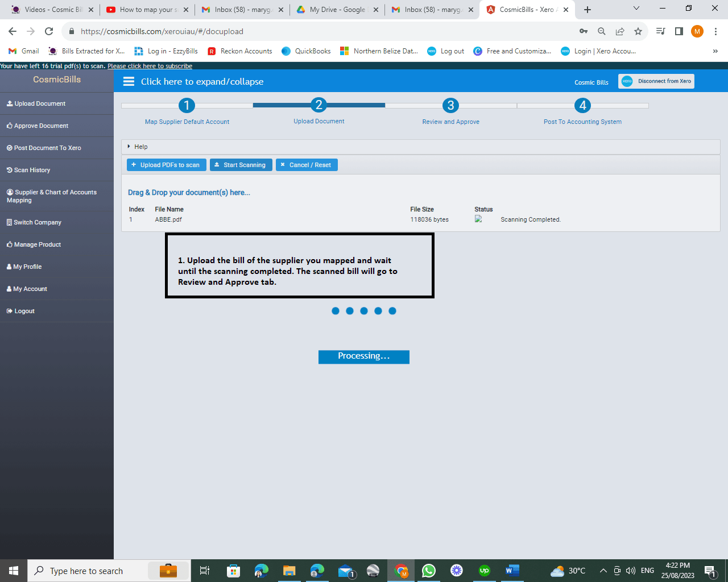Show hidden system tray icons
This screenshot has width=728, height=582.
pyautogui.click(x=603, y=571)
